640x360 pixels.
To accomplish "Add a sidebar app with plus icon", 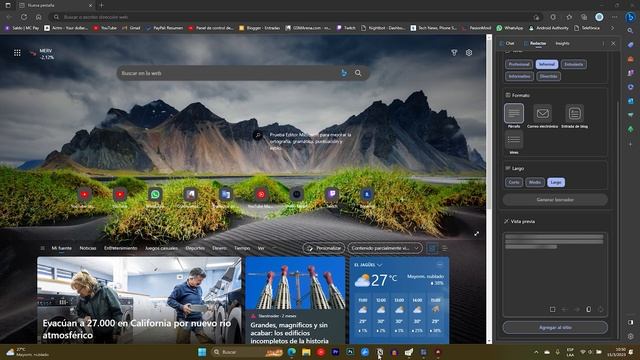I will [631, 144].
